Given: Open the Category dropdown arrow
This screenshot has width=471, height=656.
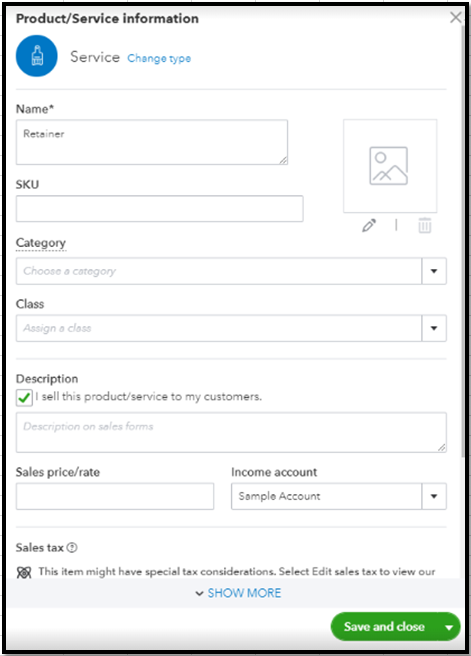Looking at the screenshot, I should 434,271.
